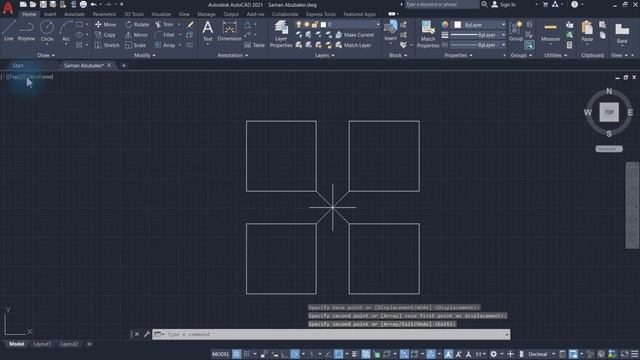This screenshot has width=640, height=360.
Task: Expand the Layers panel
Action: click(324, 55)
